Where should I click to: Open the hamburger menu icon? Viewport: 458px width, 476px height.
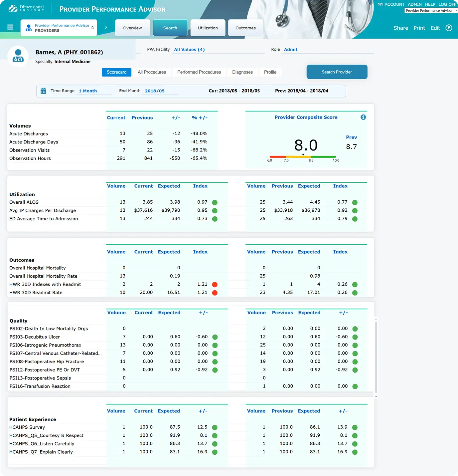click(10, 27)
